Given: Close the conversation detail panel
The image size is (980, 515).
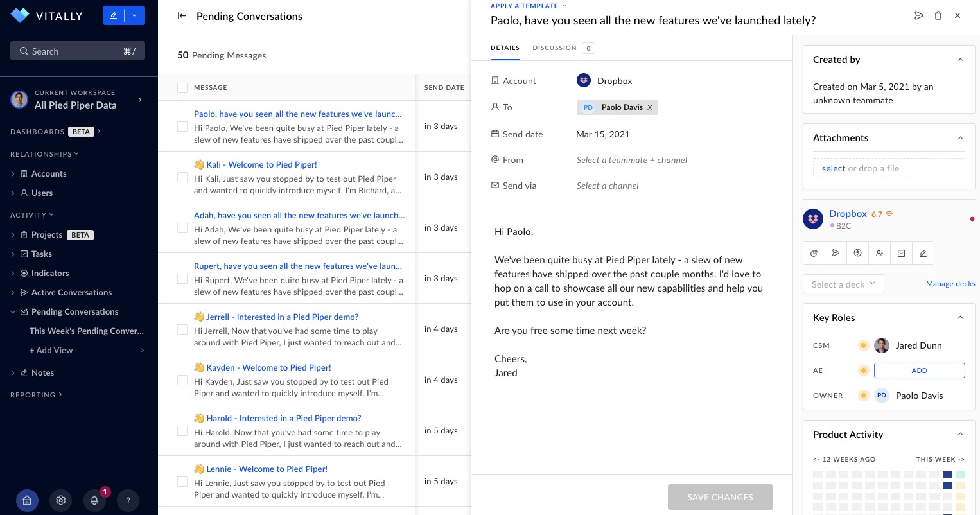Looking at the screenshot, I should click(958, 15).
